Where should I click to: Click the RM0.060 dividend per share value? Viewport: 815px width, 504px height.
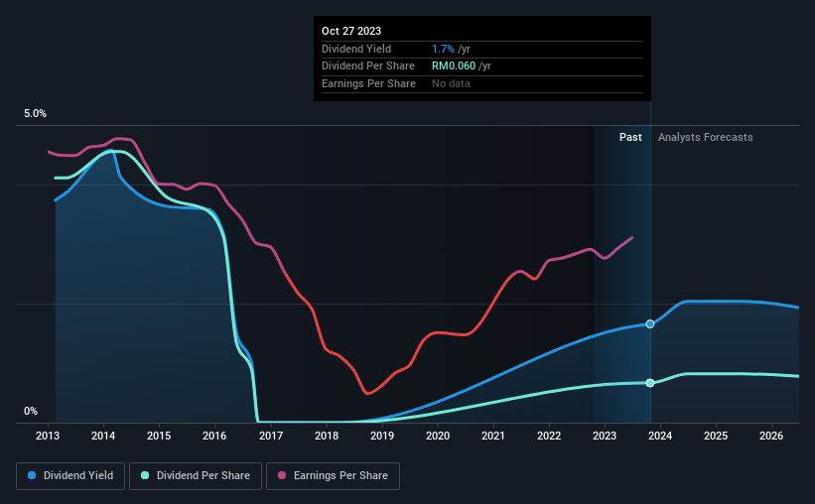click(x=454, y=66)
